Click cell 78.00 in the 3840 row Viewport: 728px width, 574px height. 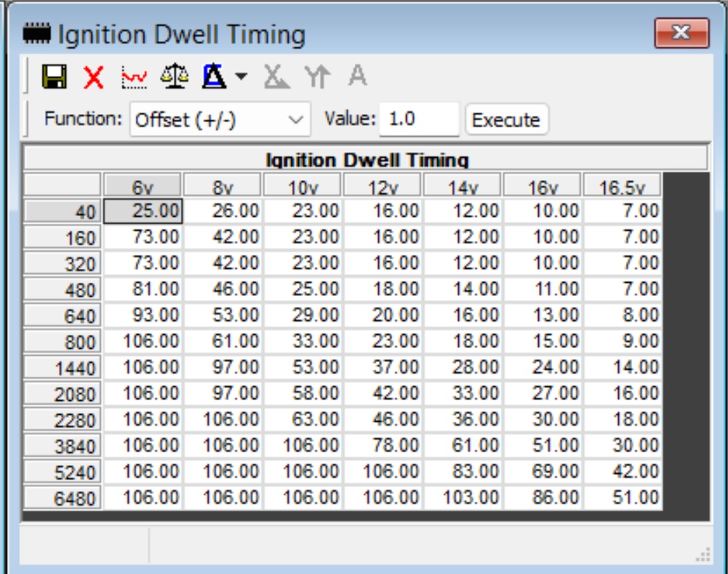(x=382, y=445)
